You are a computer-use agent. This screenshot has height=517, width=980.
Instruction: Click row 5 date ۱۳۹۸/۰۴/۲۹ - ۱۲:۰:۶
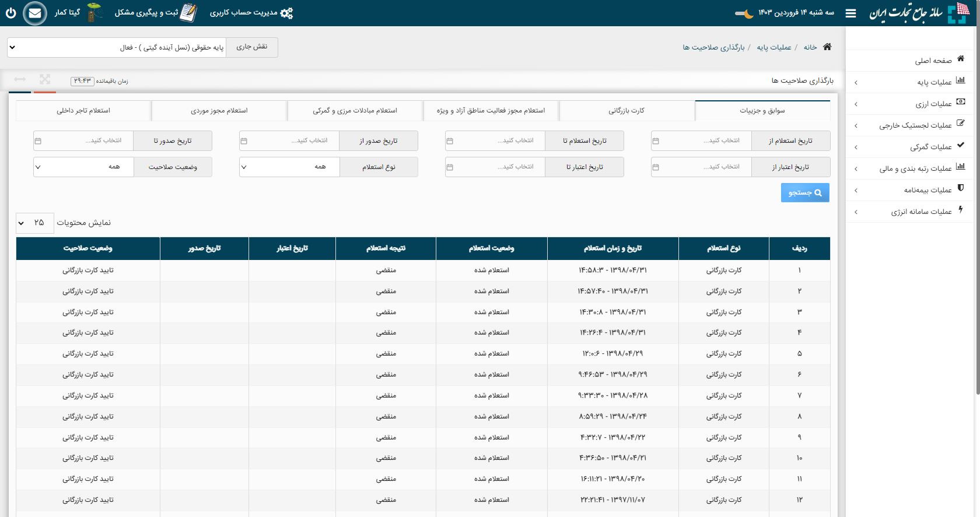coord(612,354)
